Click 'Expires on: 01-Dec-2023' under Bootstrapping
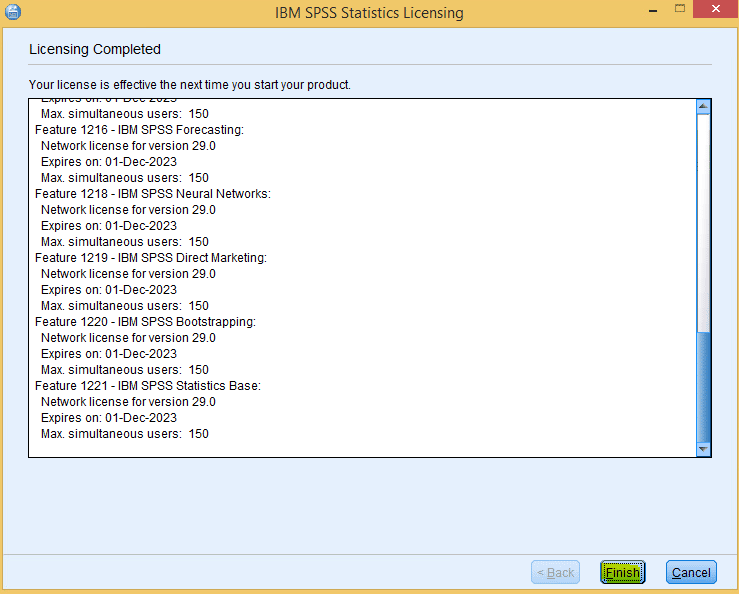Image resolution: width=739 pixels, height=594 pixels. point(109,354)
